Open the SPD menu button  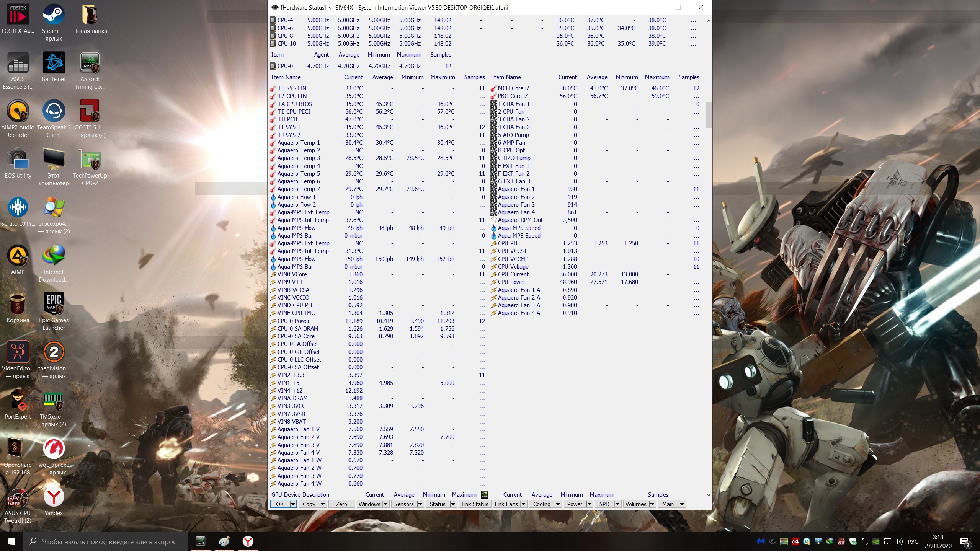coord(604,504)
